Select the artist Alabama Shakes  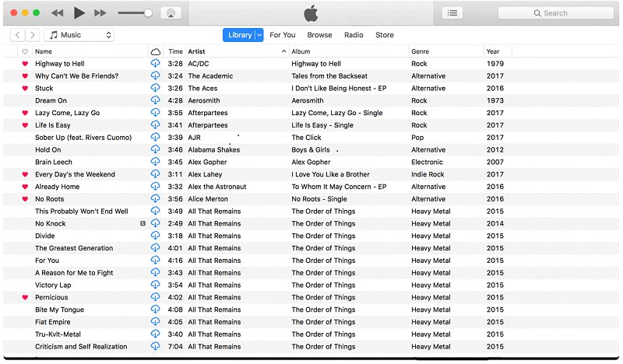213,149
